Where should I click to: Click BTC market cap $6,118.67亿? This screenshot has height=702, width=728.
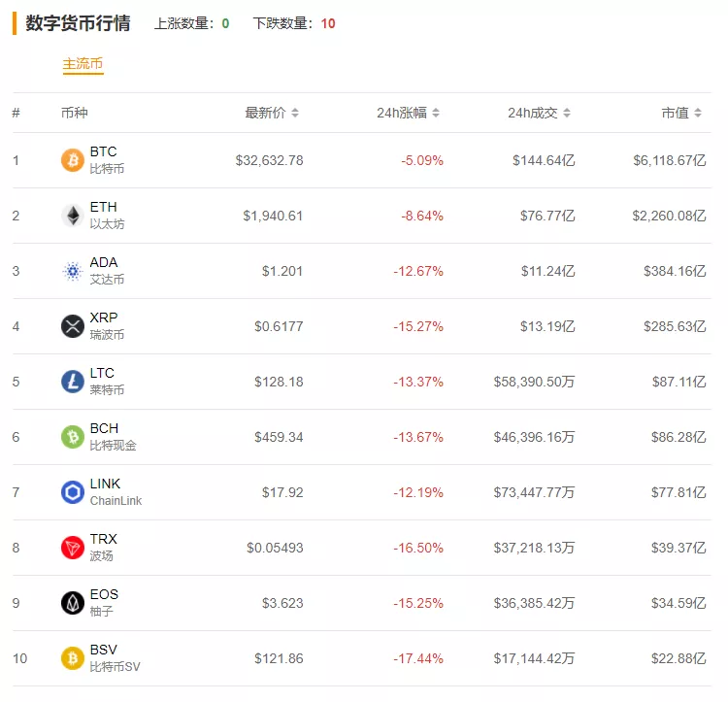tap(670, 160)
